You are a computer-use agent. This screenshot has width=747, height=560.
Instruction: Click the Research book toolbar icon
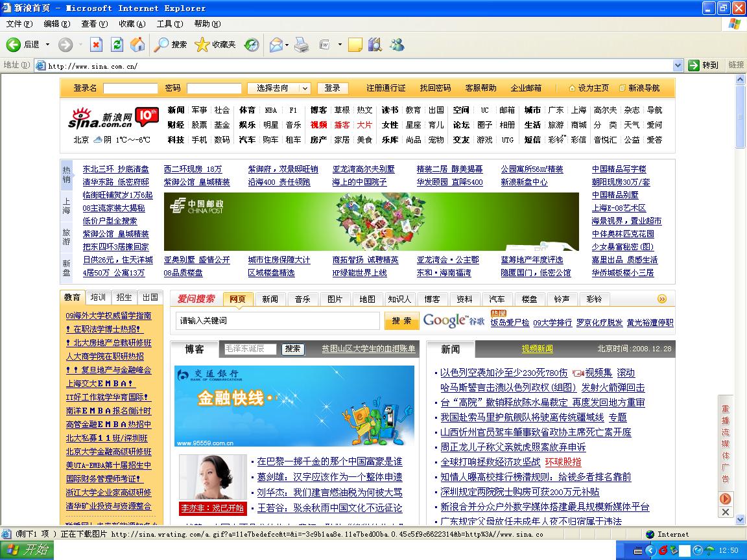(x=375, y=45)
